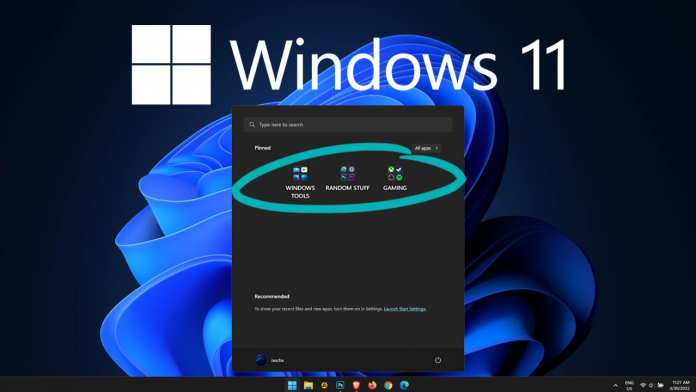696x392 pixels.
Task: Open the RANDOM STUFF pinned folder
Action: (x=347, y=178)
